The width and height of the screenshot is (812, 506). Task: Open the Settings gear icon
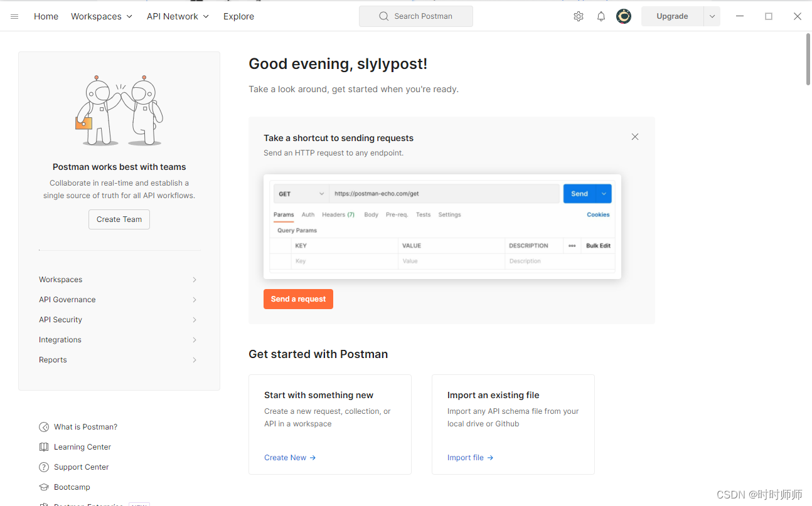coord(579,16)
